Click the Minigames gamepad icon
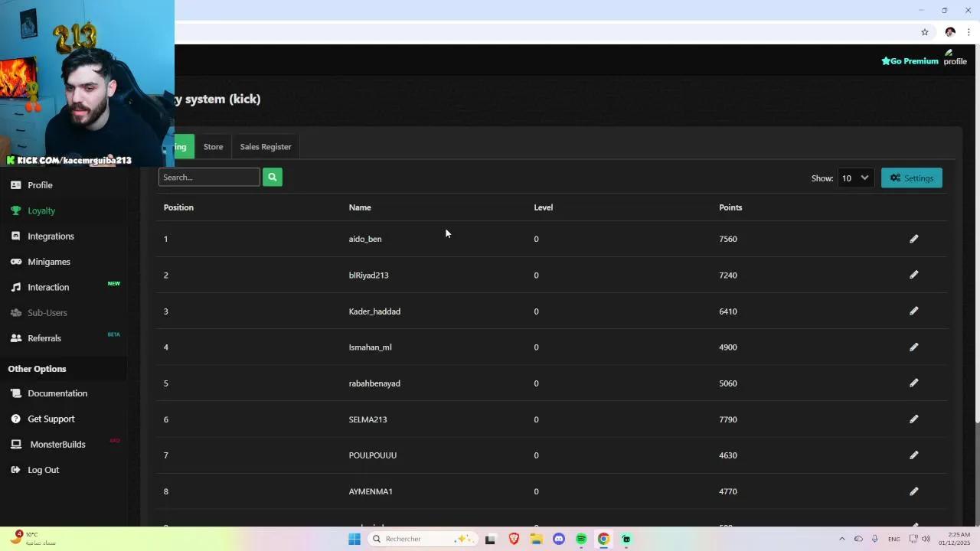 point(16,262)
